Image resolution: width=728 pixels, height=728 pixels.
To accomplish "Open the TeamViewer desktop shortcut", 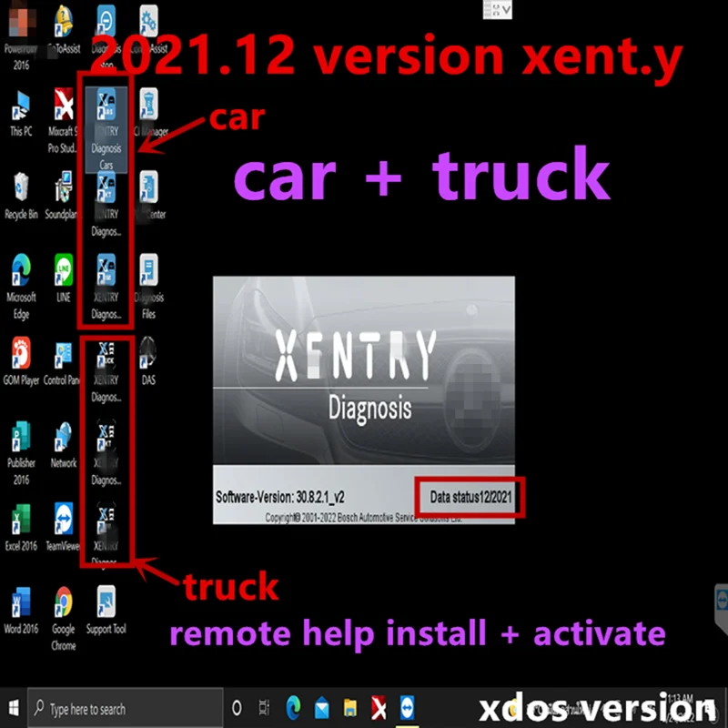I will tap(63, 528).
